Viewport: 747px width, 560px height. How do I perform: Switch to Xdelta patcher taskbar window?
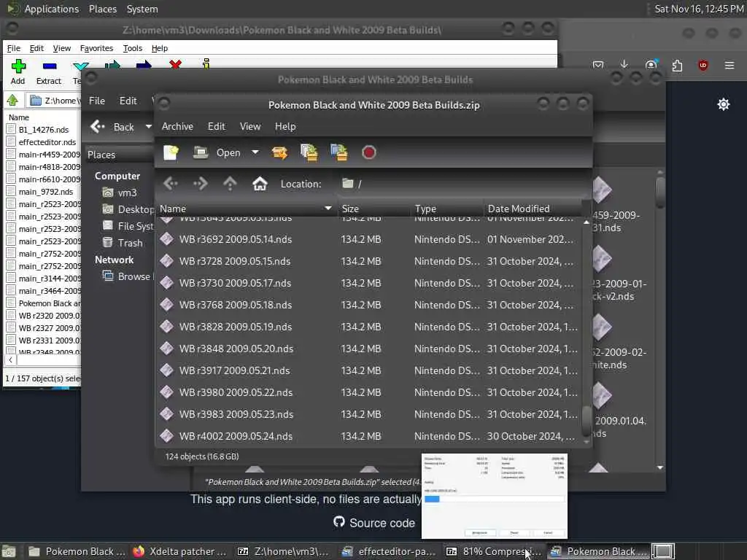pyautogui.click(x=180, y=551)
